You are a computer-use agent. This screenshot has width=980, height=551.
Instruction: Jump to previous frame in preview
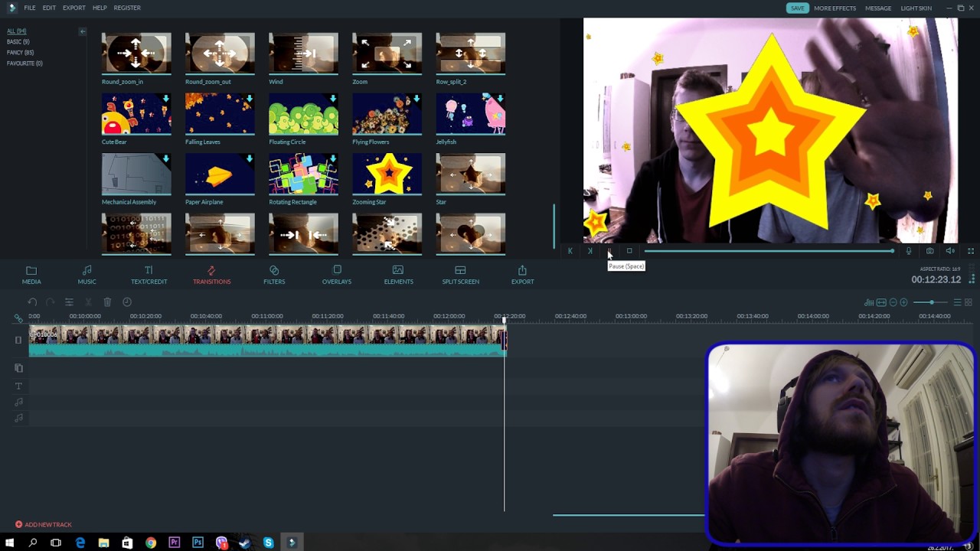570,251
